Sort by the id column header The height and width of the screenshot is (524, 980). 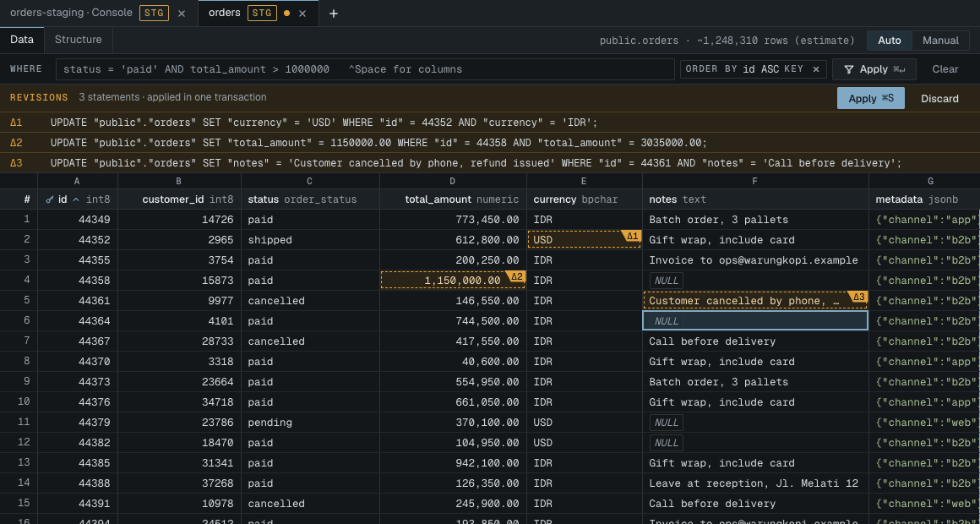click(x=78, y=199)
